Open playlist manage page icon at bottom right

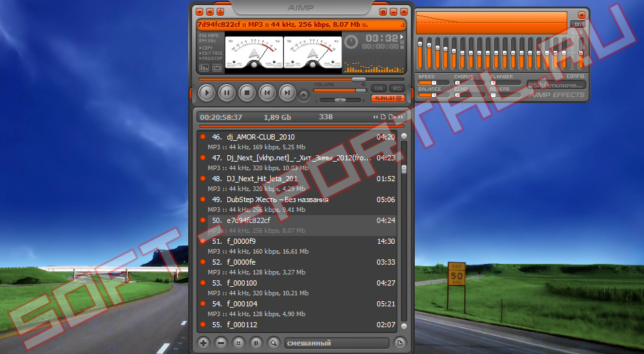(400, 343)
